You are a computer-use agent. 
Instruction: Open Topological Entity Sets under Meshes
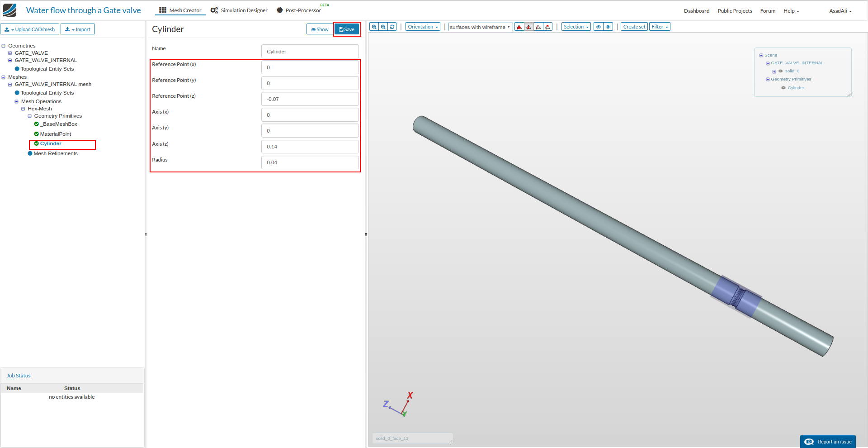tap(47, 93)
